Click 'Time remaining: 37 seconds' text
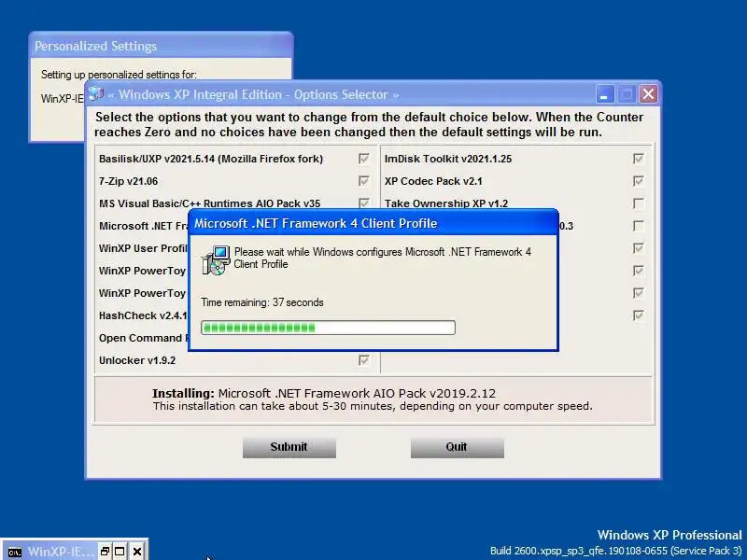This screenshot has height=560, width=747. [x=262, y=302]
